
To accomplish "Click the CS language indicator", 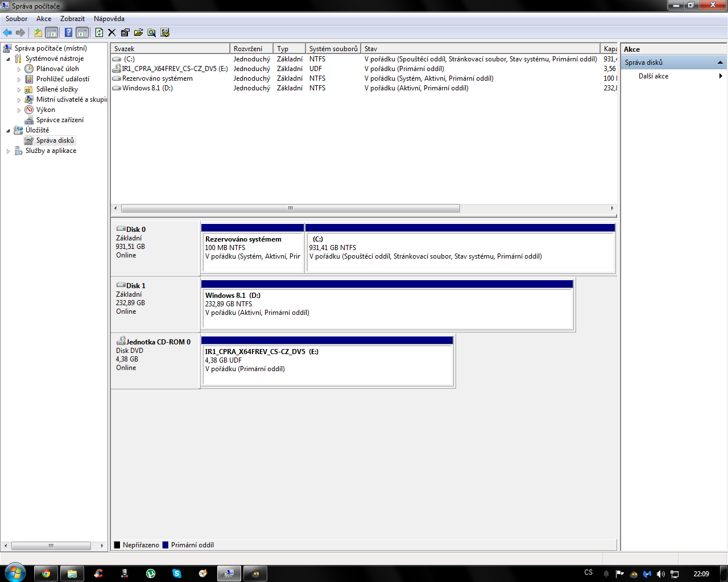I will [x=589, y=572].
